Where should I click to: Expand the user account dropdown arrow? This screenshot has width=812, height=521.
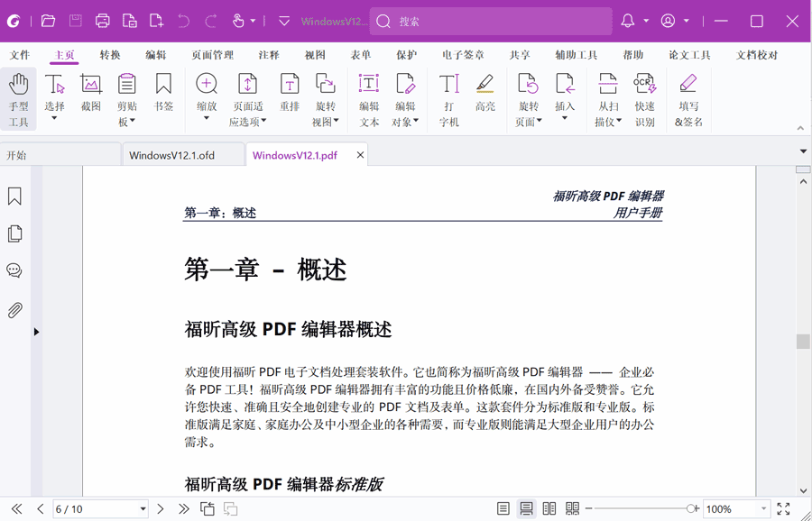click(687, 21)
